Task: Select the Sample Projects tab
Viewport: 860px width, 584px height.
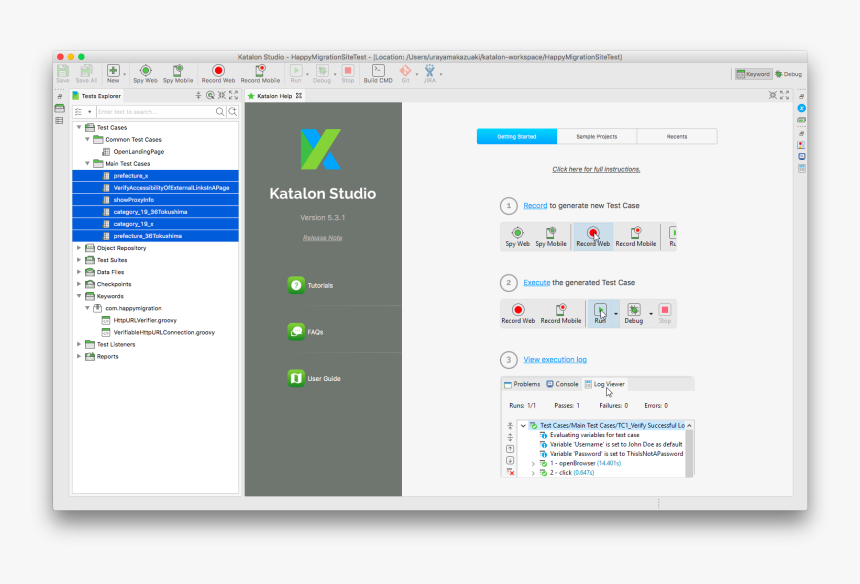Action: (x=597, y=137)
